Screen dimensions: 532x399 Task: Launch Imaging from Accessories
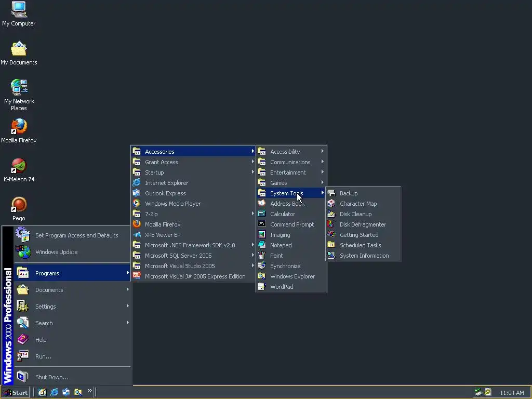(x=291, y=234)
